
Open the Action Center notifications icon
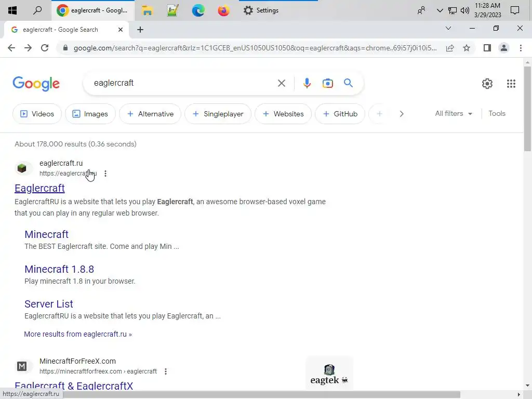(515, 10)
